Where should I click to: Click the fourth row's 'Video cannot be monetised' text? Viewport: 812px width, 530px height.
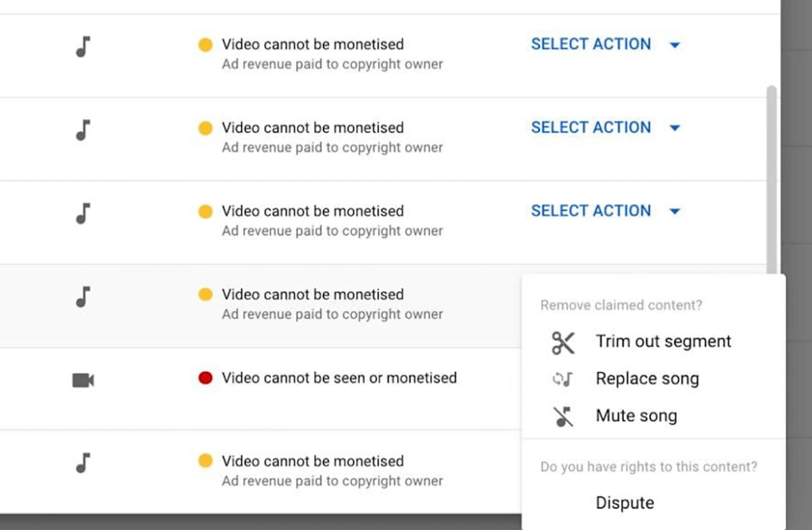point(312,294)
